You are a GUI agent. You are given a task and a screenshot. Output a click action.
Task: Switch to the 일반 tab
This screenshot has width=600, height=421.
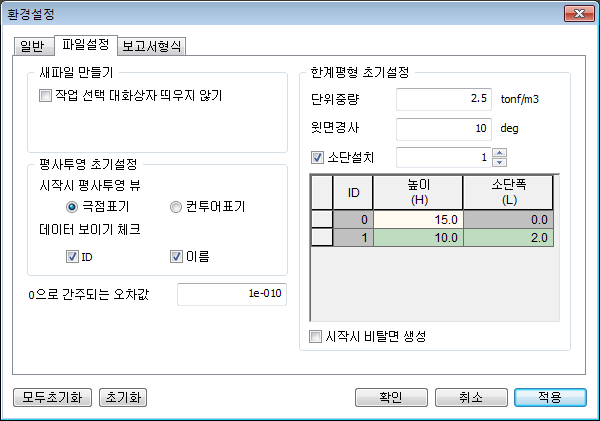pos(32,46)
